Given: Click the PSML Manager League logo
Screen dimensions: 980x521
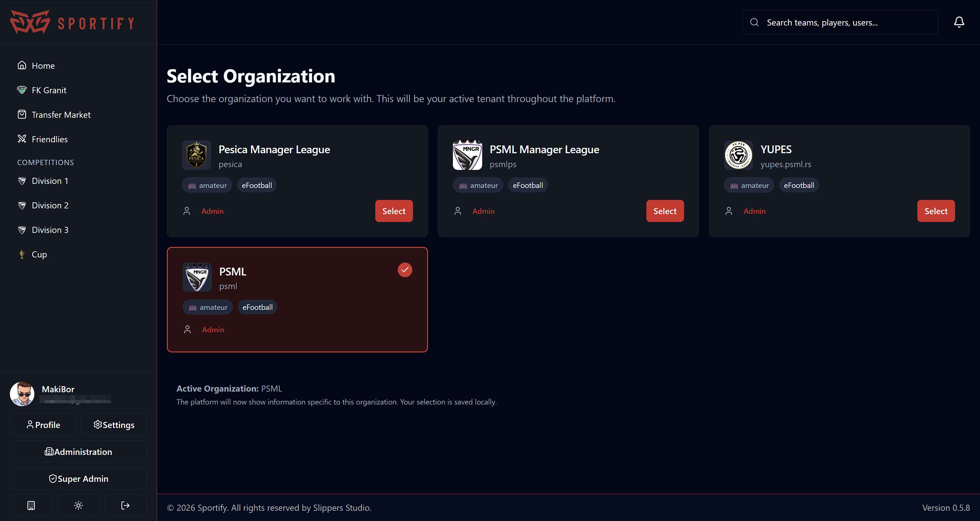Looking at the screenshot, I should pyautogui.click(x=467, y=155).
